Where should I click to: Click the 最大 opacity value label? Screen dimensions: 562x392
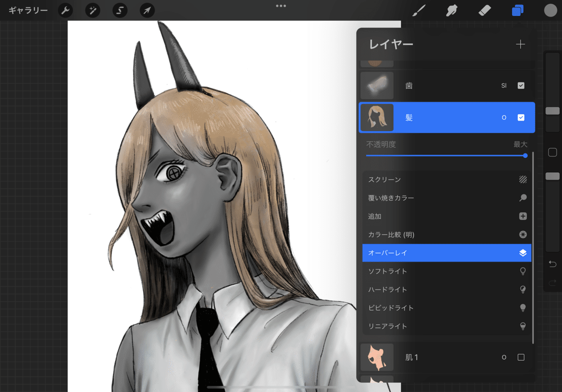pyautogui.click(x=520, y=145)
